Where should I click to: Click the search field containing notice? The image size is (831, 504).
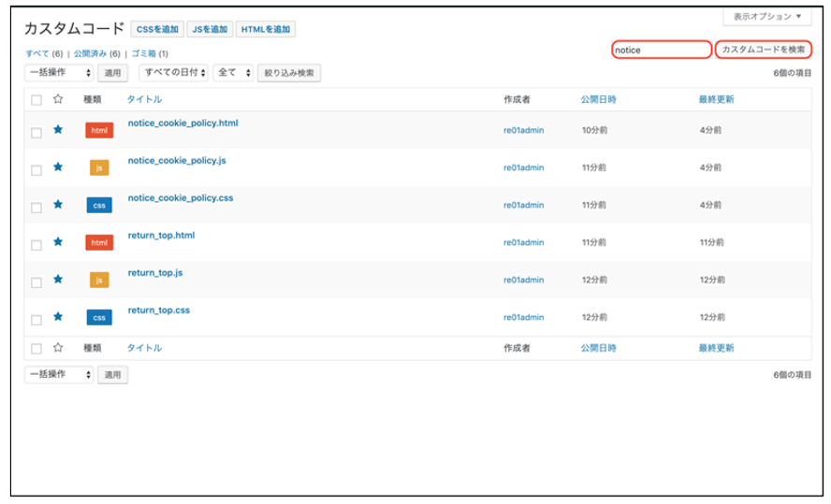tap(661, 50)
